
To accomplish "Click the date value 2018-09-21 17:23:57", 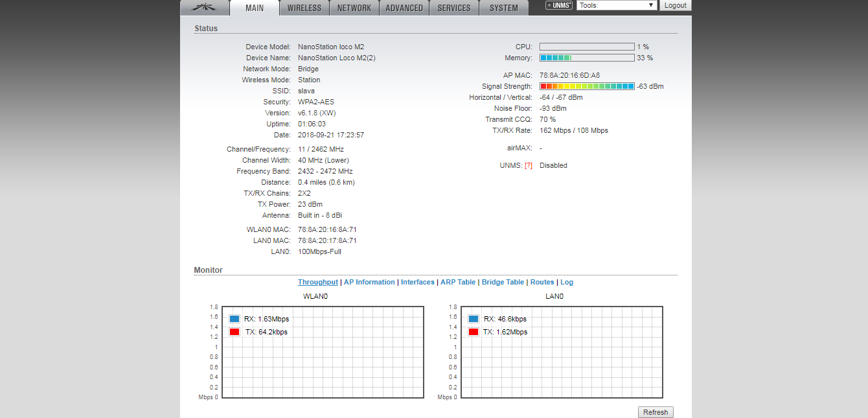I will coord(331,135).
